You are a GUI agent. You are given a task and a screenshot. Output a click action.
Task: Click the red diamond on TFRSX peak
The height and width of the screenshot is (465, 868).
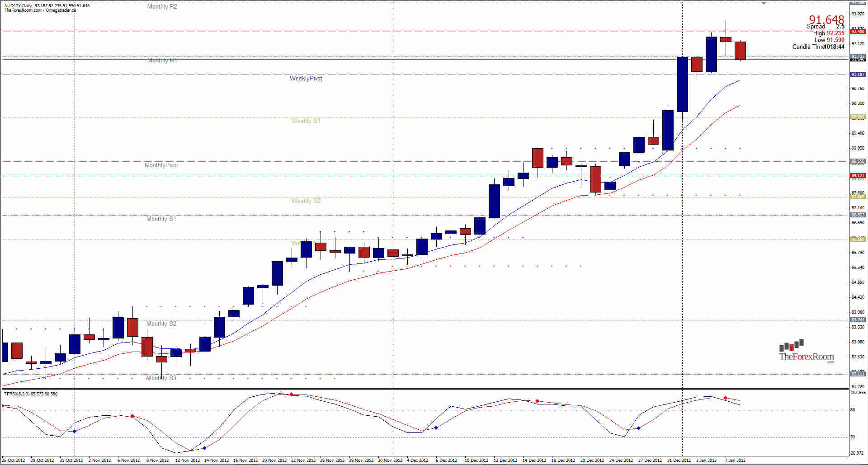(292, 394)
